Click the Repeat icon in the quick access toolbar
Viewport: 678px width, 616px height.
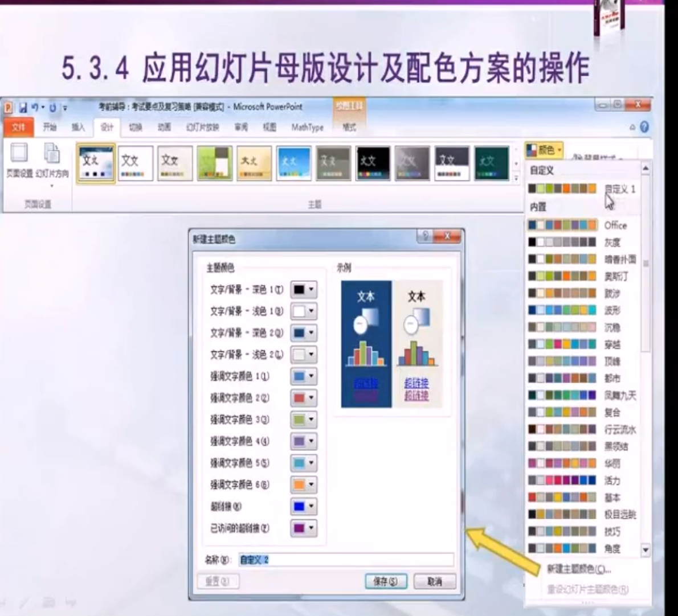tap(53, 108)
